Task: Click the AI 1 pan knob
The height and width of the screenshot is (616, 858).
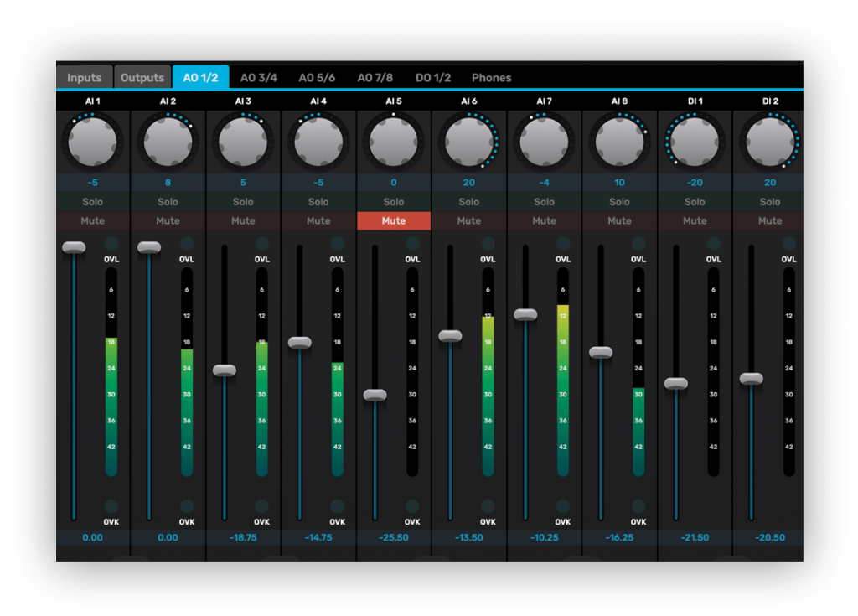Action: [x=92, y=142]
